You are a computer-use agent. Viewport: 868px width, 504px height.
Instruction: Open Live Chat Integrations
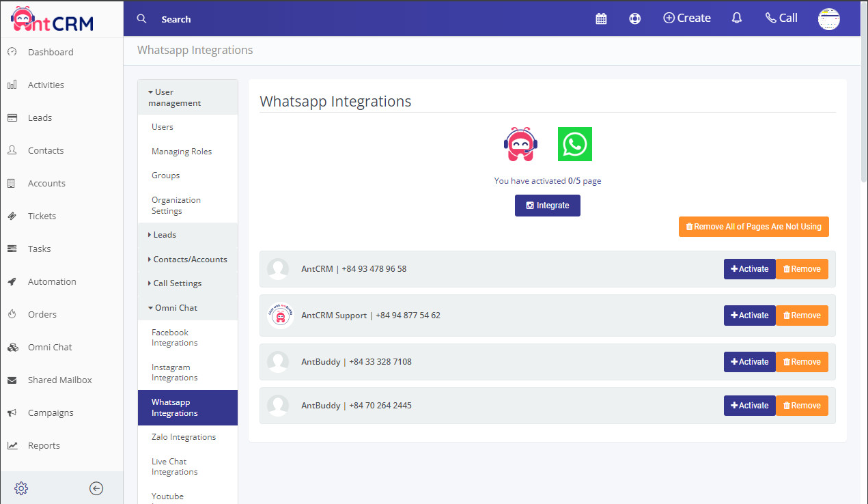(x=175, y=466)
